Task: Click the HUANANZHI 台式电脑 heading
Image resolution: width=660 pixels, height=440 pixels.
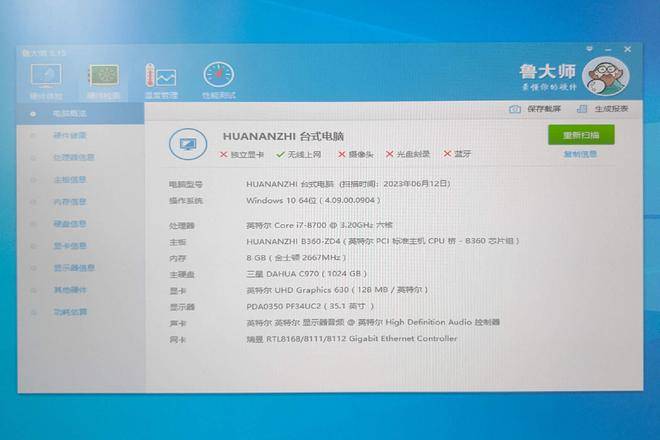Action: click(x=283, y=136)
